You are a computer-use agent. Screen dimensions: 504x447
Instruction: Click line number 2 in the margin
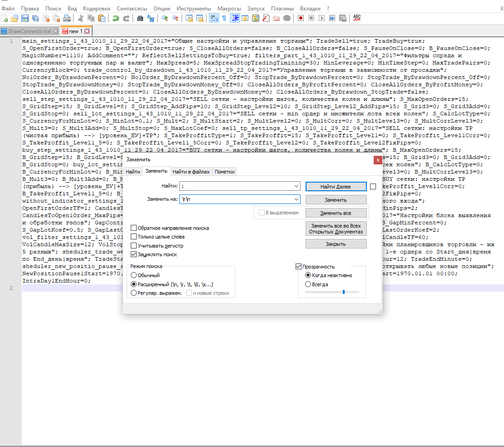point(11,288)
